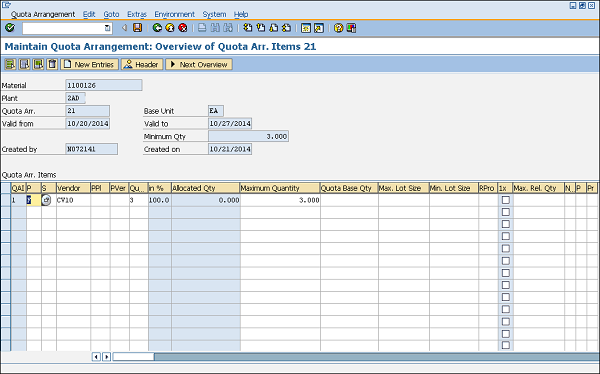Click the green checkmark Enter icon
The height and width of the screenshot is (374, 600).
[10, 28]
